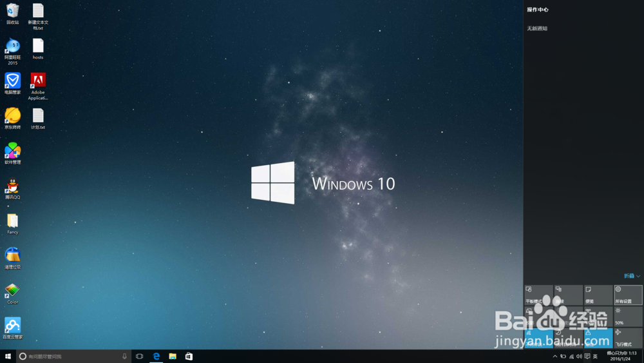Image resolution: width=644 pixels, height=363 pixels.
Task: Select the Adobe Application shortcut
Action: pyautogui.click(x=38, y=86)
